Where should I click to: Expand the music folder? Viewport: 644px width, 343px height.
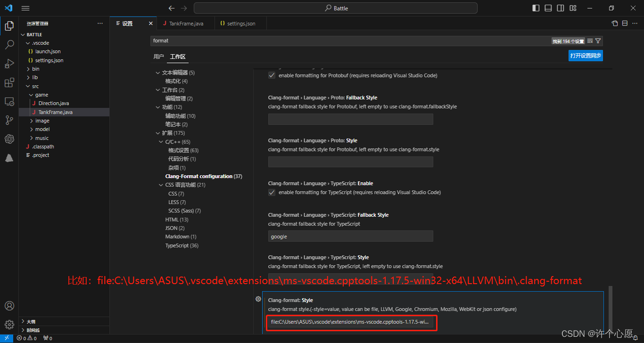pyautogui.click(x=31, y=138)
